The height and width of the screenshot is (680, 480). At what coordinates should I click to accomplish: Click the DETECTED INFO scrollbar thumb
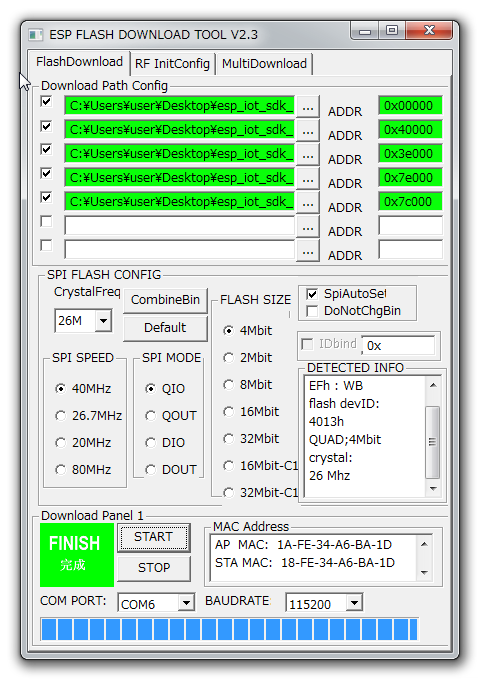pyautogui.click(x=432, y=441)
